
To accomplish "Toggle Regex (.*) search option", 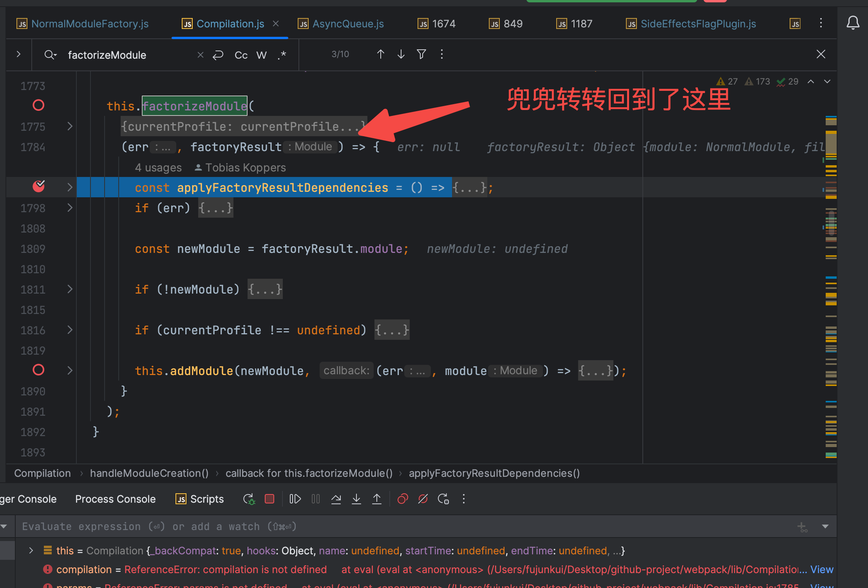I will click(x=282, y=55).
